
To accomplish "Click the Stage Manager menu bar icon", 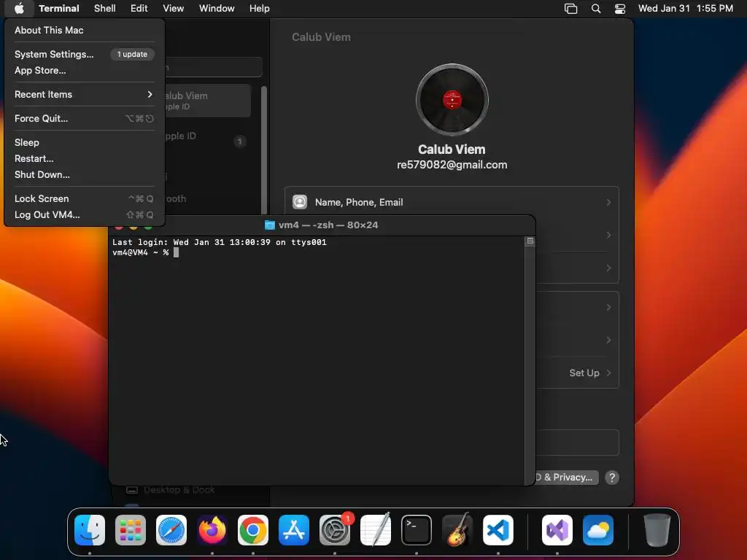I will pos(570,9).
